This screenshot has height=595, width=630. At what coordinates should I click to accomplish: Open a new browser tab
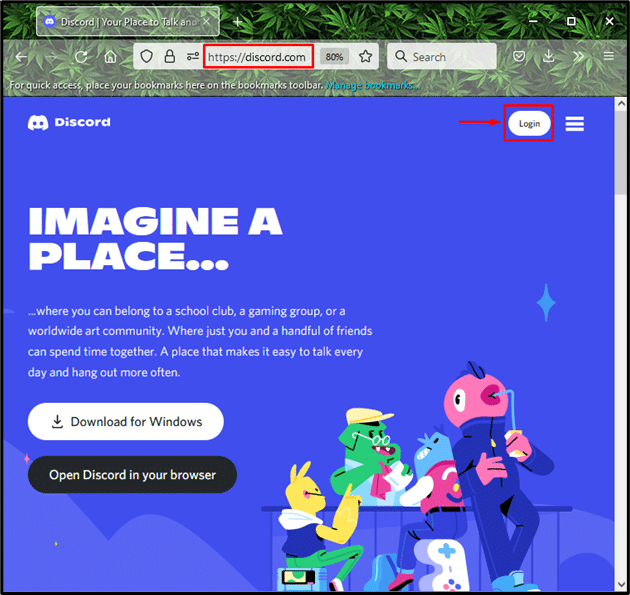[237, 22]
